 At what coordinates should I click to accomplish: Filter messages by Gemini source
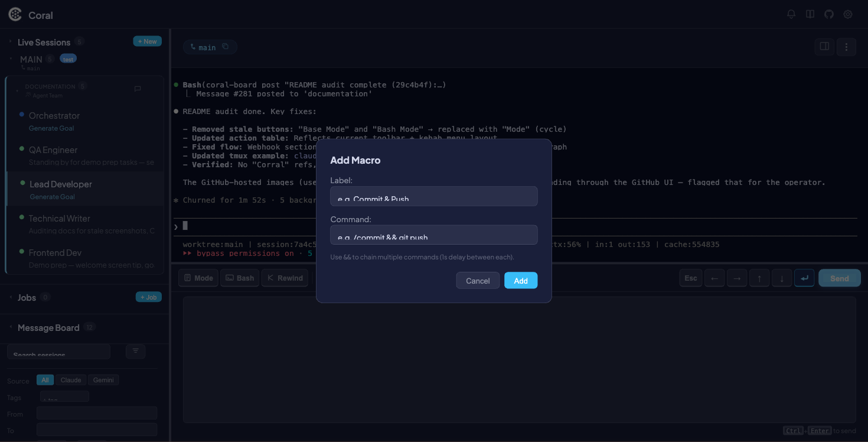point(103,380)
